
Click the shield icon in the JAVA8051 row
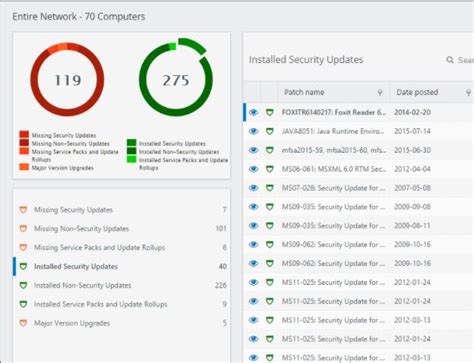(x=270, y=131)
